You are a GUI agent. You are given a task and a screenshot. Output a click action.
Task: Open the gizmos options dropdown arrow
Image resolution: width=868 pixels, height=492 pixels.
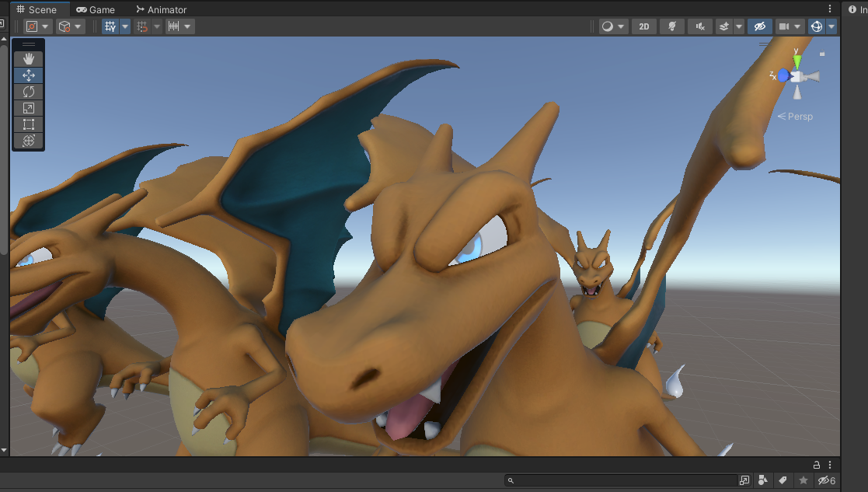831,26
